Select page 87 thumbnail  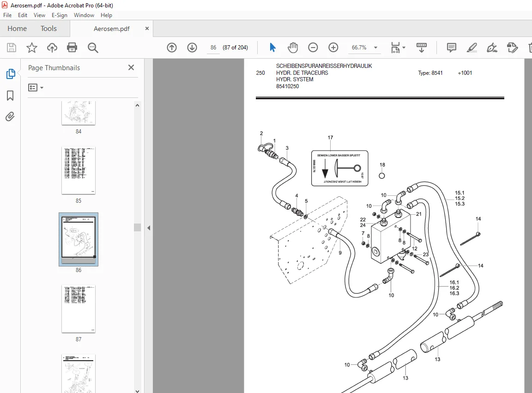tap(79, 309)
